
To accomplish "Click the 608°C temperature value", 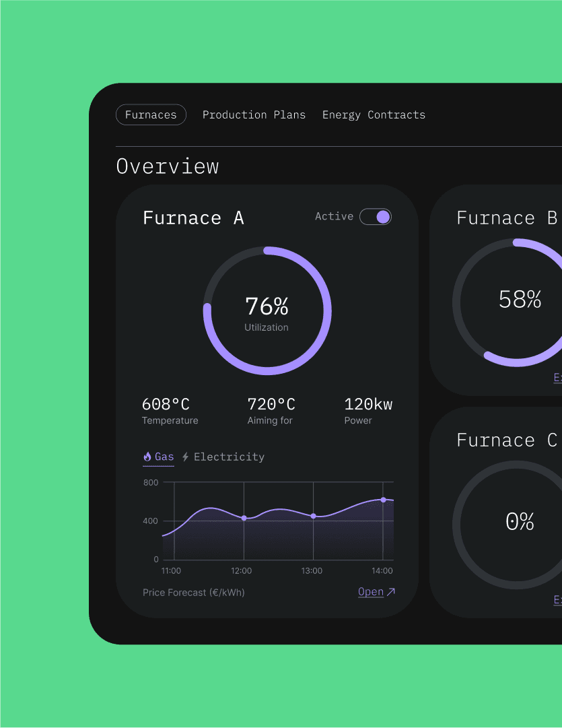I will (x=166, y=404).
